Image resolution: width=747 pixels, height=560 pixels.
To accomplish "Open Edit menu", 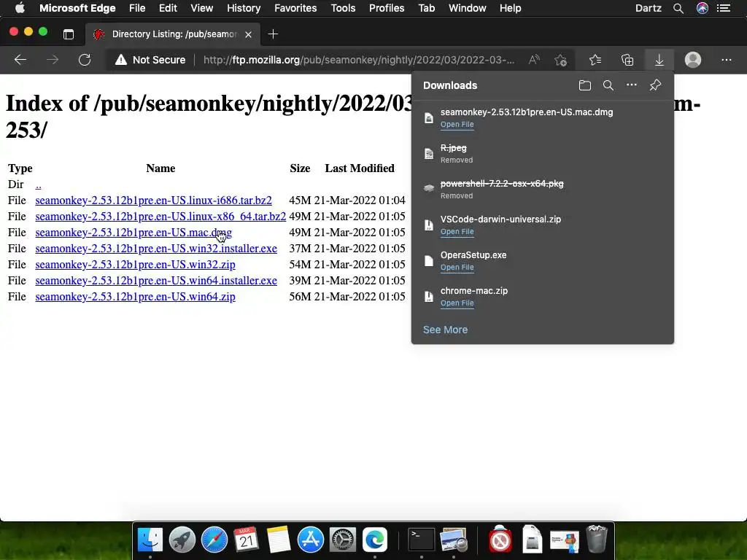I will pos(168,8).
